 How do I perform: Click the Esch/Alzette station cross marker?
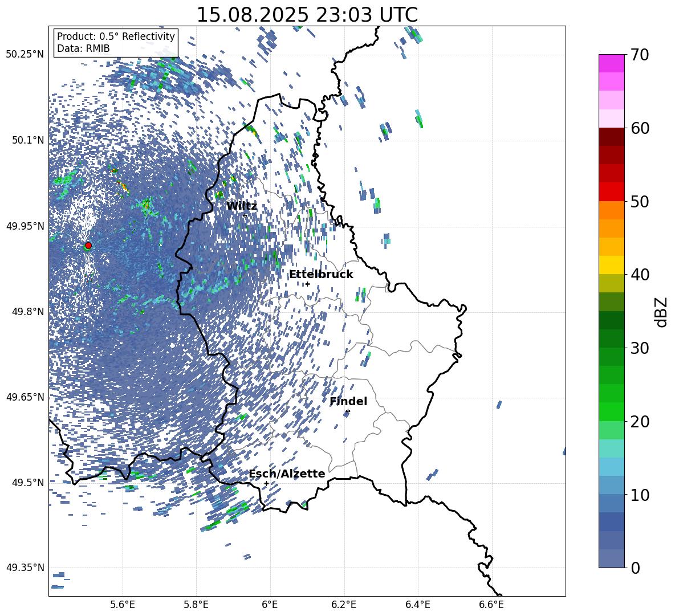[x=266, y=483]
